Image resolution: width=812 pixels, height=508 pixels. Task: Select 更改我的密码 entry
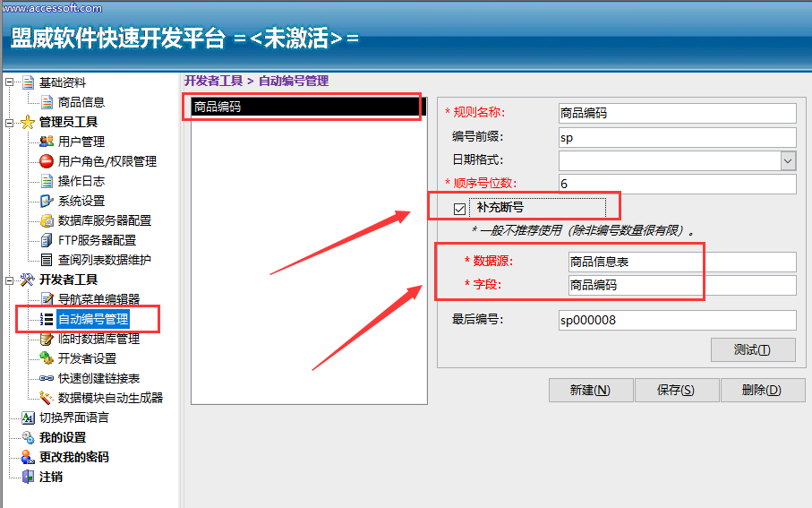coord(74,457)
